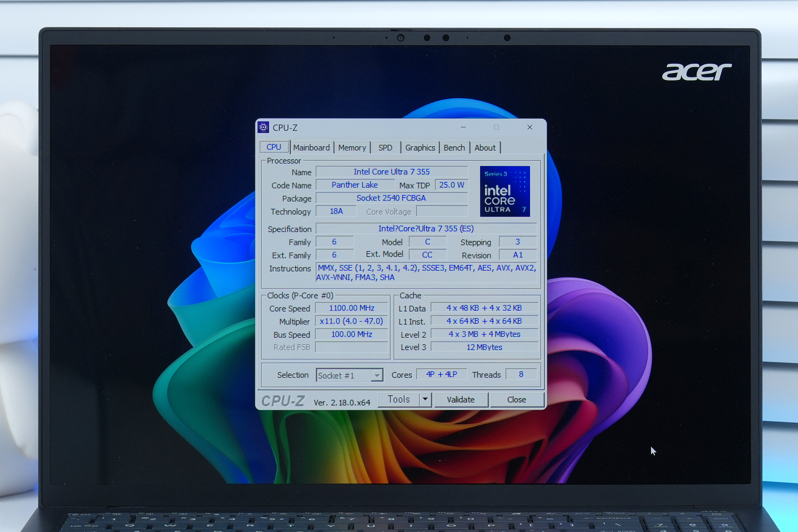Click the cores value '4P + 4LP'
Image resolution: width=798 pixels, height=532 pixels.
pos(441,374)
